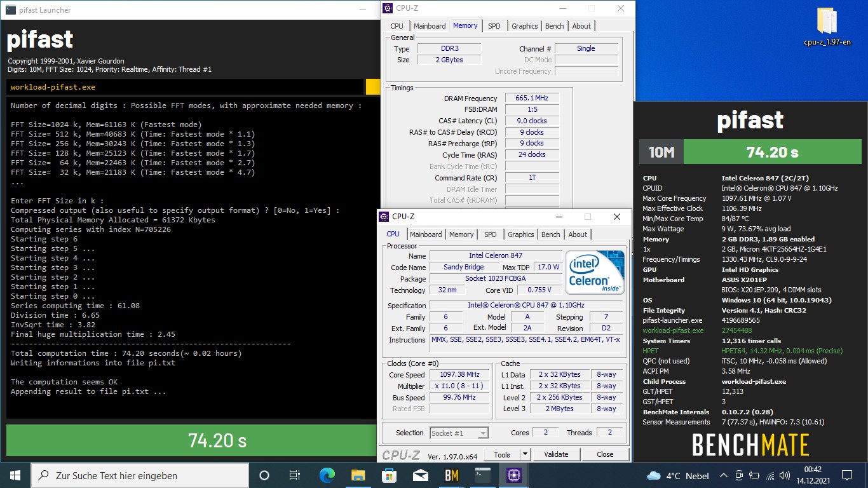This screenshot has height=488, width=868.
Task: Click the Channel # field showing Single
Action: [x=586, y=48]
